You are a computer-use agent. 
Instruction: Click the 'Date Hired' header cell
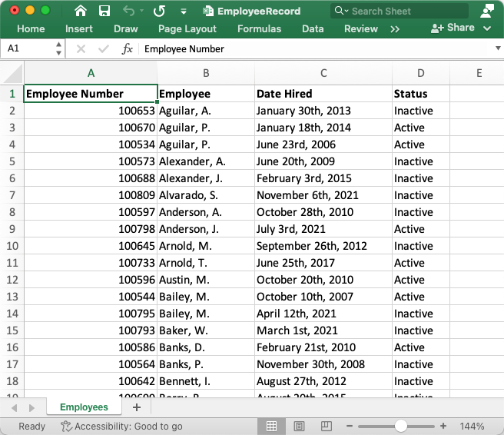(323, 94)
